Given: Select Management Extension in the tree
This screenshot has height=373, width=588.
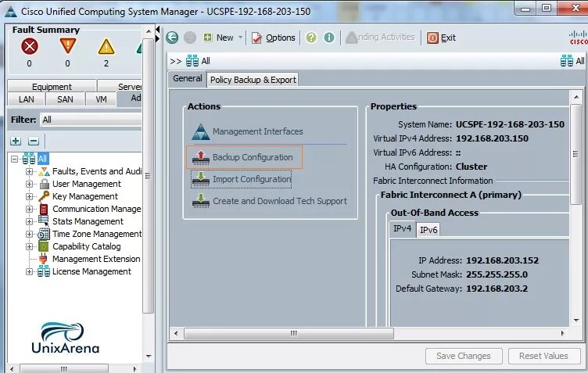Looking at the screenshot, I should [x=96, y=259].
